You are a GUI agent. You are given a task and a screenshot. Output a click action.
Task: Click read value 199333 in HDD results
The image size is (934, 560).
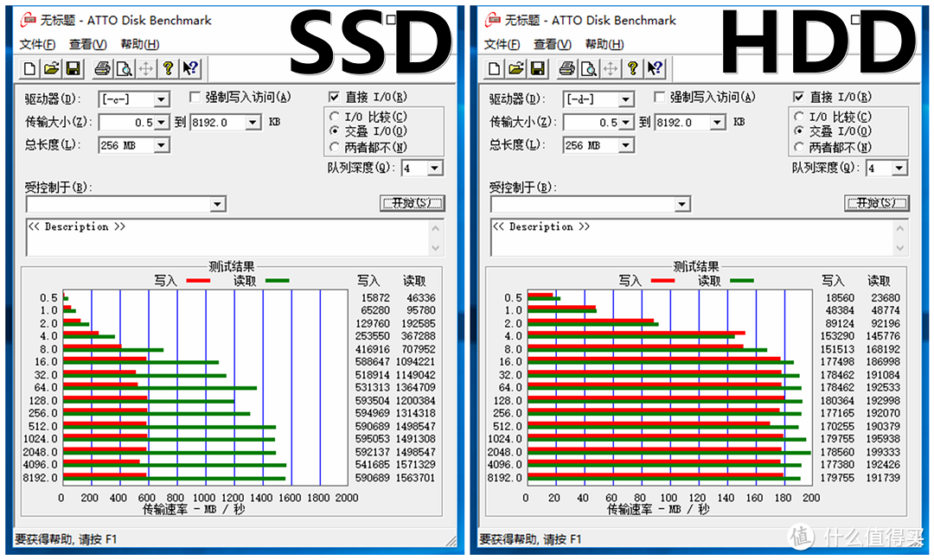(x=883, y=452)
